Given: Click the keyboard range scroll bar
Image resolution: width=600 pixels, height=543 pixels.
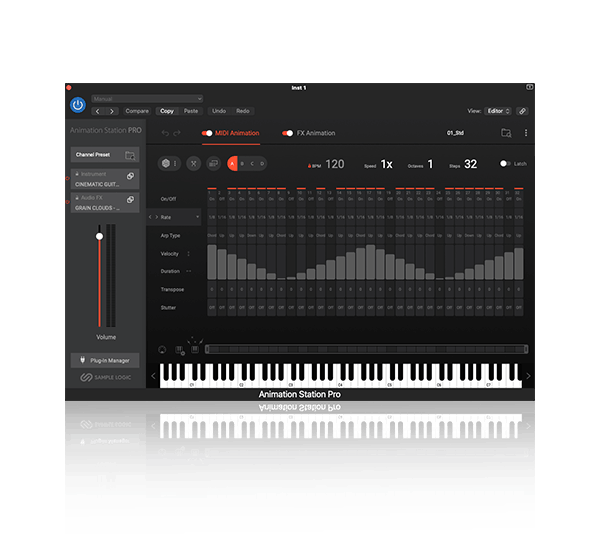Looking at the screenshot, I should [367, 349].
